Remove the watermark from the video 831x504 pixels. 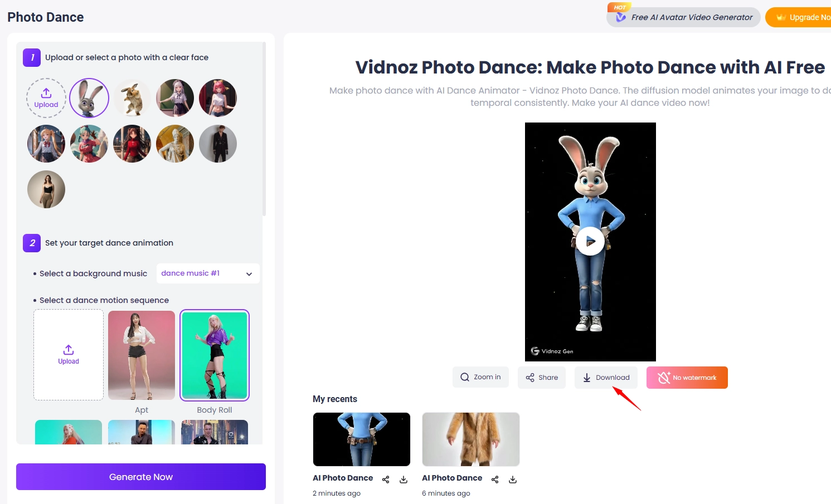[687, 377]
